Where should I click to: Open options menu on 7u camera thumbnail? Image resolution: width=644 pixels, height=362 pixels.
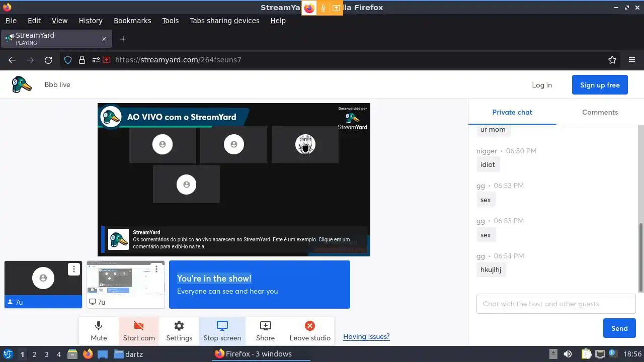pos(74,269)
